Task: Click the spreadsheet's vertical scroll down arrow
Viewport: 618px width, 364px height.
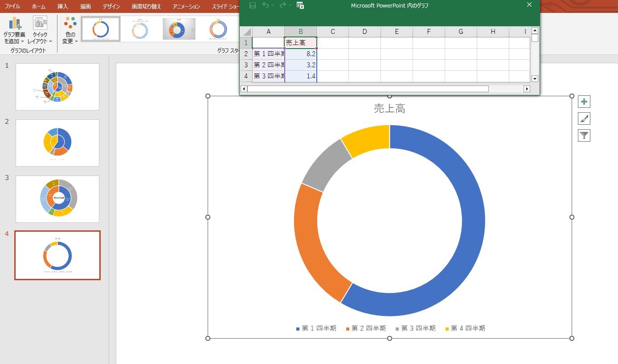Action: point(535,79)
